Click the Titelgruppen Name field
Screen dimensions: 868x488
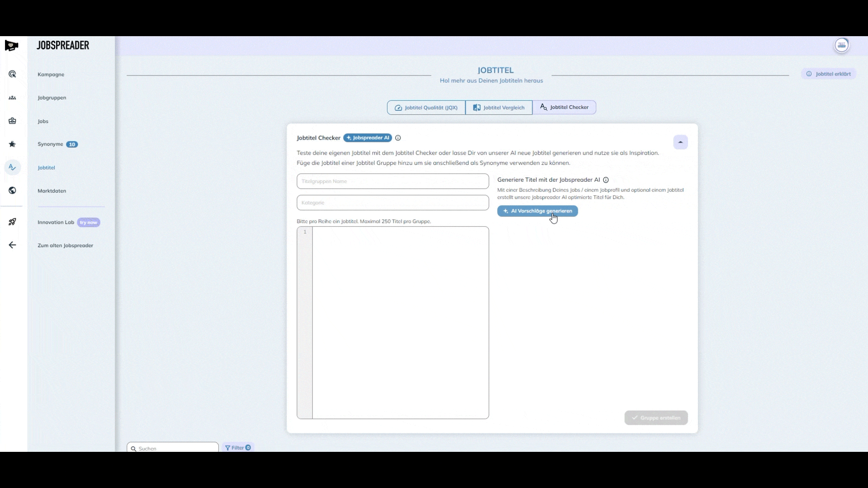tap(393, 181)
